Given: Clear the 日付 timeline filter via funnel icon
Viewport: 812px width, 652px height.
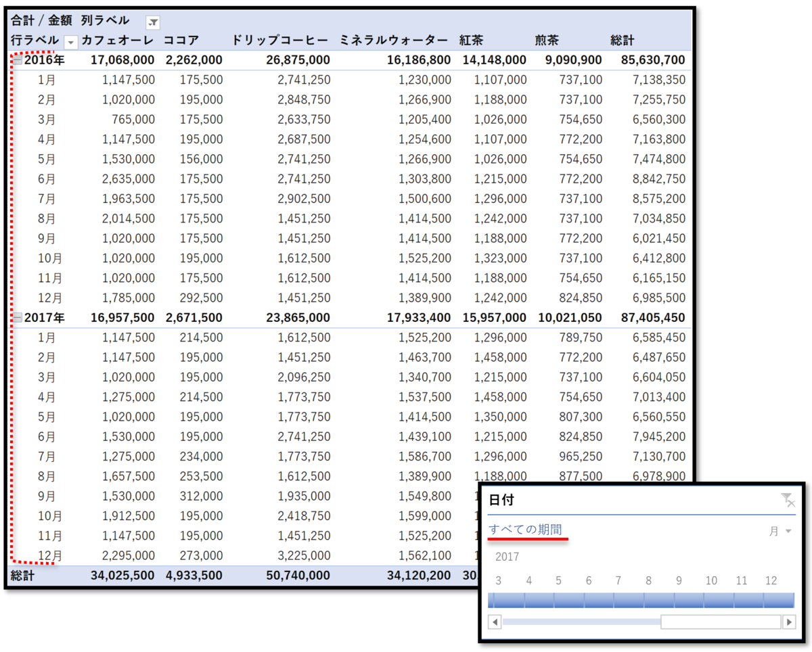Looking at the screenshot, I should 787,500.
